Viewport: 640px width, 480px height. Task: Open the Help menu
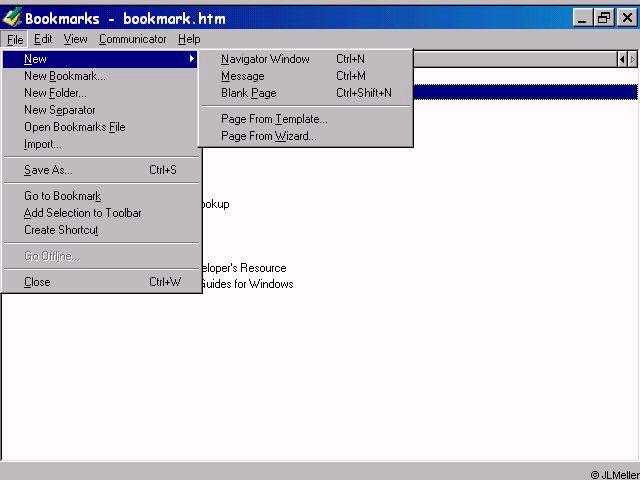[189, 39]
